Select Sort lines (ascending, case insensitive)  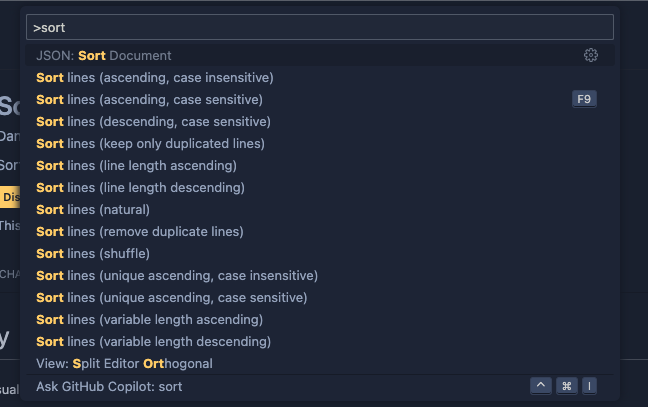(x=155, y=77)
